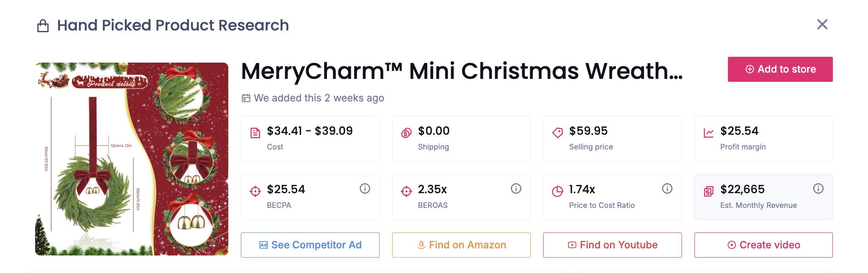868x273 pixels.
Task: Click the Est. Monthly Revenue info icon
Action: [x=818, y=189]
